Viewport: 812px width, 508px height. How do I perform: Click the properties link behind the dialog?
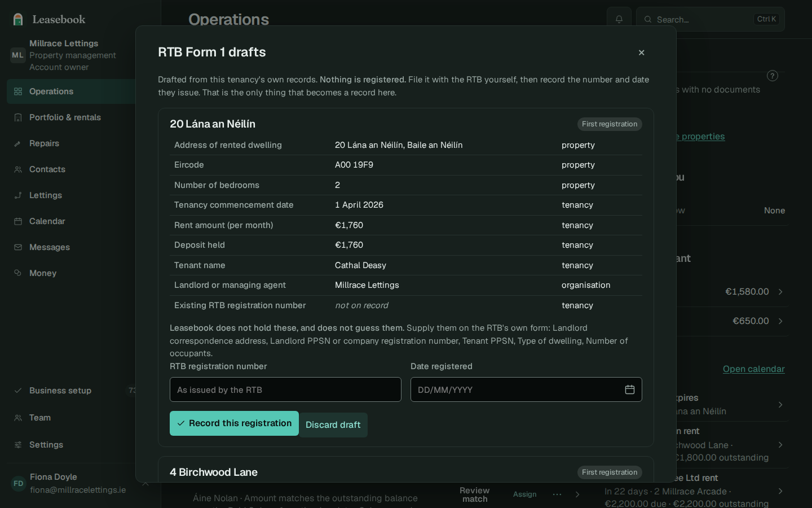point(701,137)
